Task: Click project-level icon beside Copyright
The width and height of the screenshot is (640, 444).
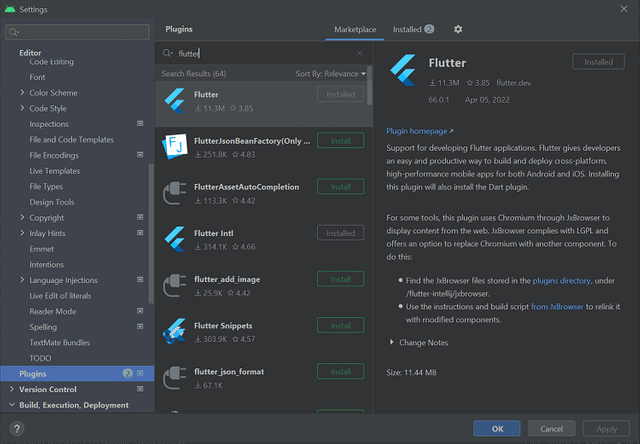Action: click(x=140, y=217)
